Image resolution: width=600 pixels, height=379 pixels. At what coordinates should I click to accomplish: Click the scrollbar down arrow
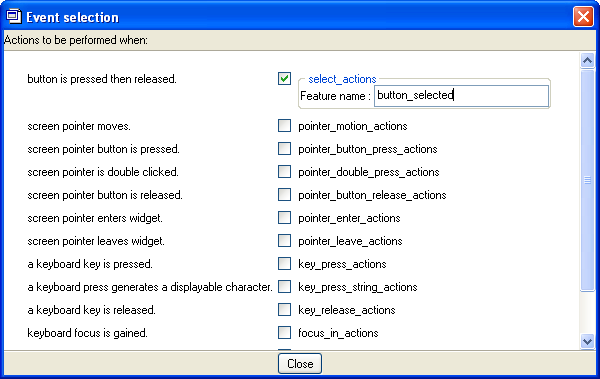[587, 341]
